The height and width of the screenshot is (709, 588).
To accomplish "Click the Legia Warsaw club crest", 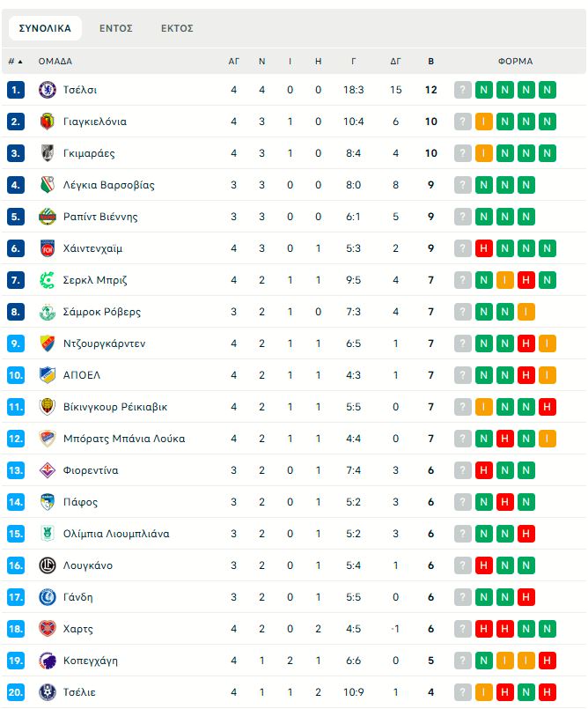I will click(x=48, y=185).
